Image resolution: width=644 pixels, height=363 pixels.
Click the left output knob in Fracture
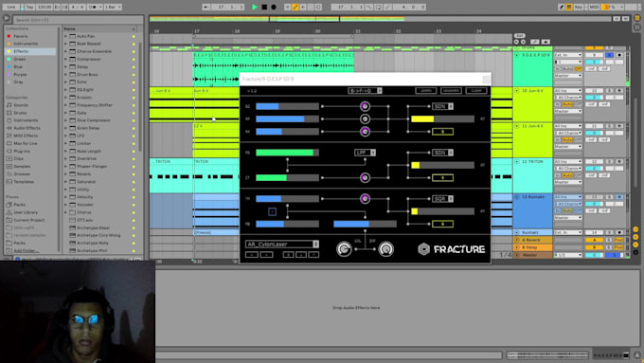(344, 248)
